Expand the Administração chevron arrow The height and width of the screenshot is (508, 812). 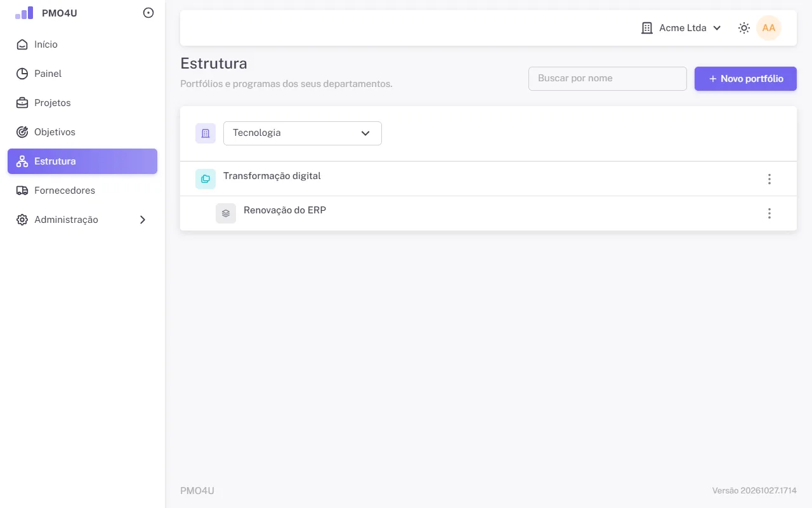click(x=143, y=220)
